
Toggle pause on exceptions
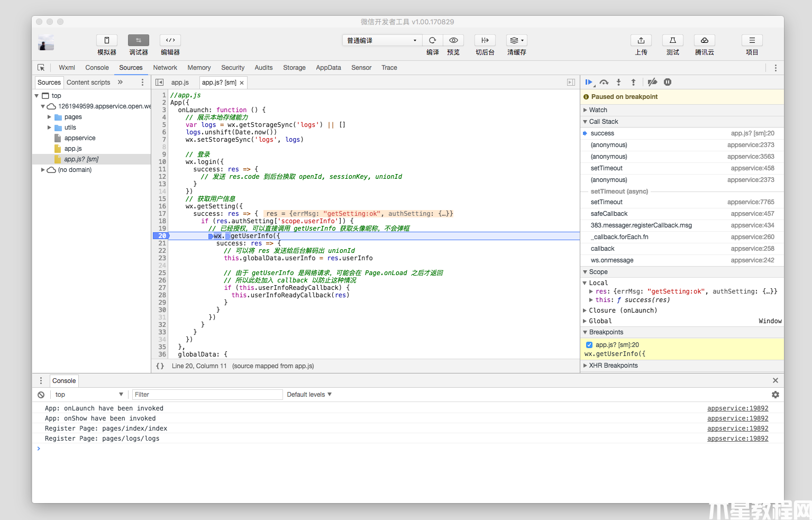point(668,82)
